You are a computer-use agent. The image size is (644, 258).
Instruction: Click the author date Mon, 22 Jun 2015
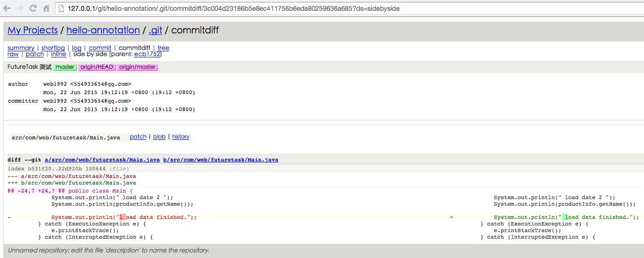tap(119, 92)
